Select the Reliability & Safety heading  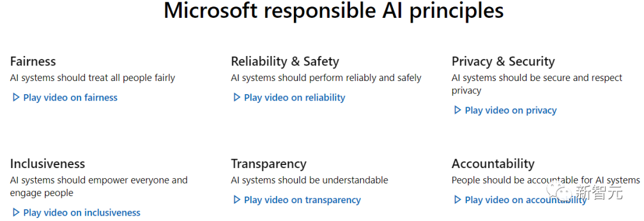(x=285, y=61)
